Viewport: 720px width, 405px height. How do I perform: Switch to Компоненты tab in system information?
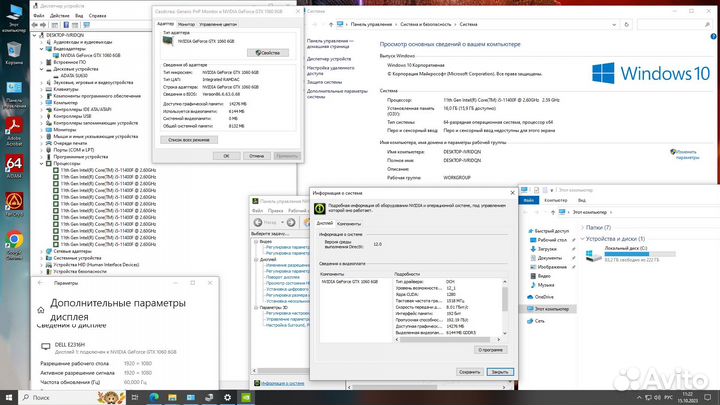pos(349,224)
